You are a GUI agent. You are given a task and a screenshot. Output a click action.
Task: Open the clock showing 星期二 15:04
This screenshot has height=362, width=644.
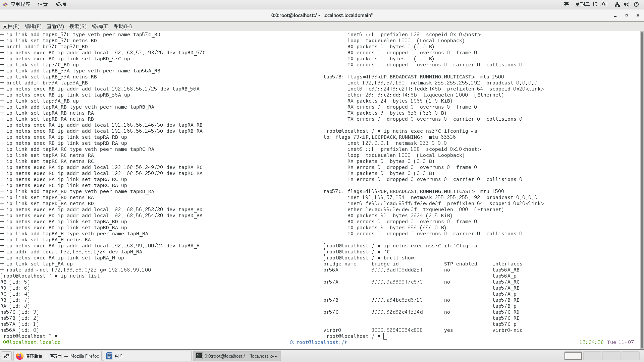[591, 4]
